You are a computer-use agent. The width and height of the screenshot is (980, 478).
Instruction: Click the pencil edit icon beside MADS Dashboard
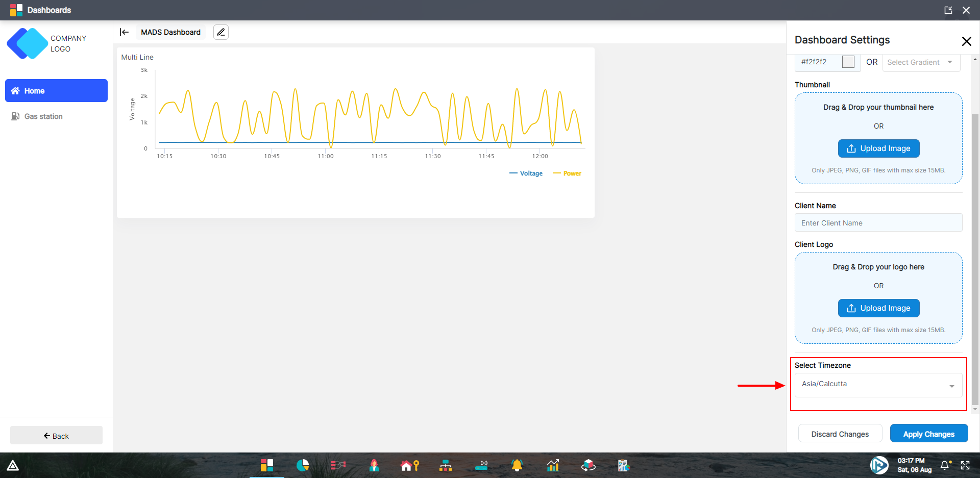[220, 32]
